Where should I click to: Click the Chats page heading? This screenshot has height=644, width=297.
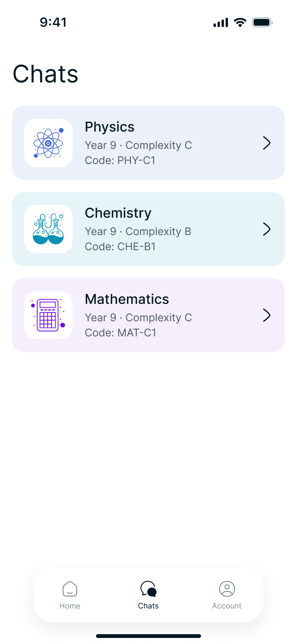pos(46,74)
